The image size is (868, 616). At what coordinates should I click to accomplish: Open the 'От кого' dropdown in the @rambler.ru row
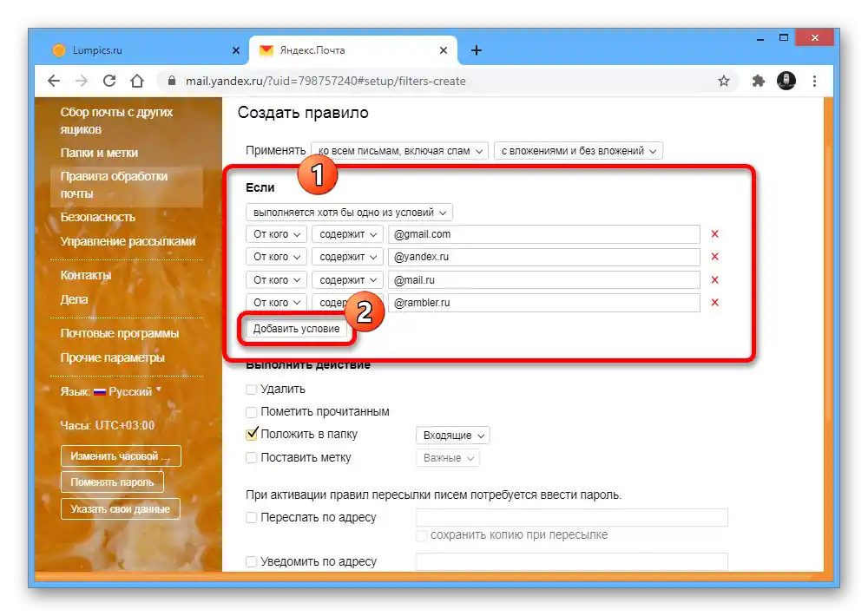(276, 303)
